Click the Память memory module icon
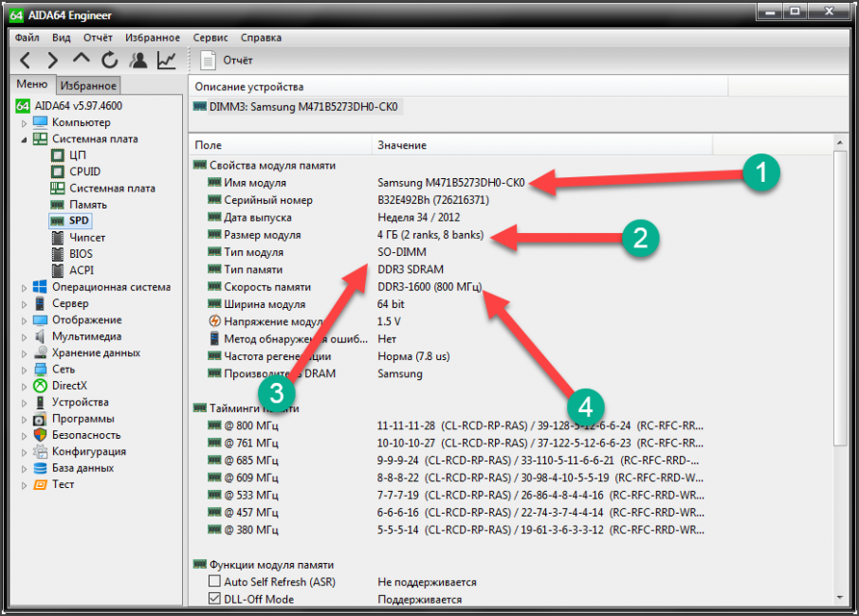This screenshot has height=616, width=859. click(x=58, y=205)
